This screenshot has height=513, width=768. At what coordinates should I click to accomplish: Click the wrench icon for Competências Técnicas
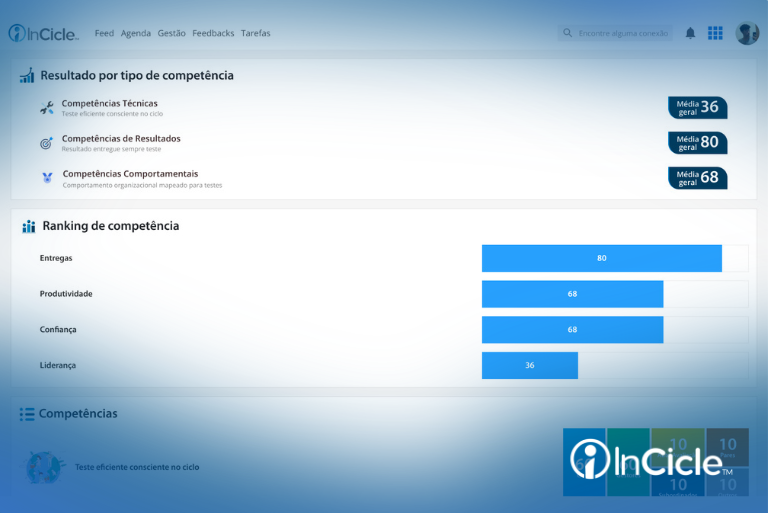click(x=47, y=107)
